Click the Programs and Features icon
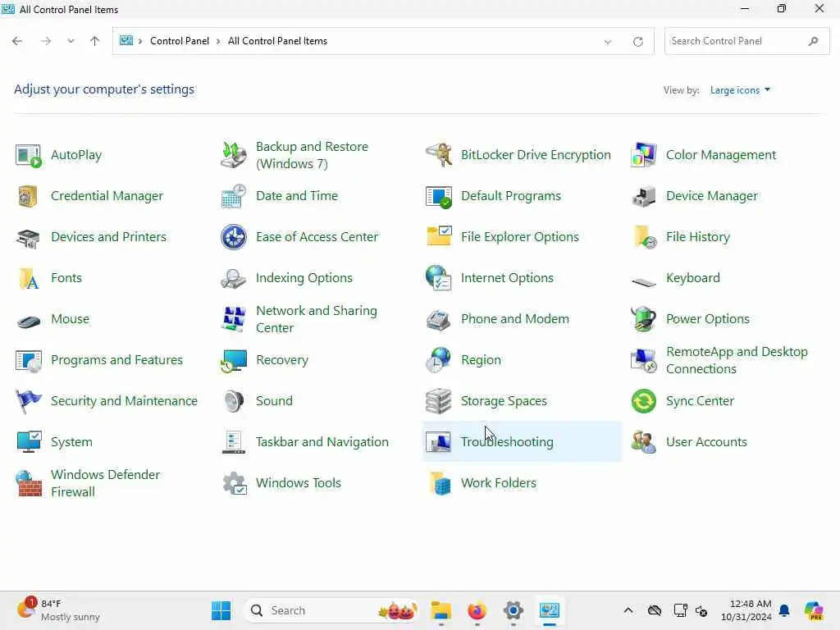The image size is (840, 630). 28,361
